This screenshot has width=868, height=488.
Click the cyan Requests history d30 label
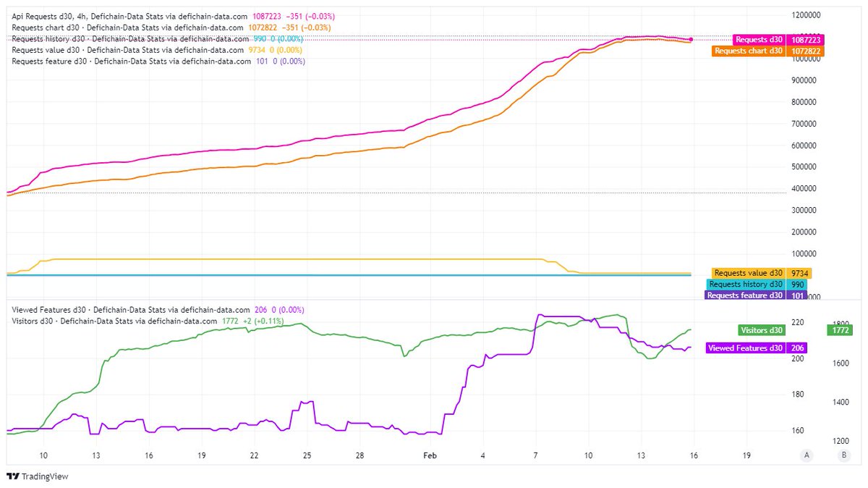(746, 285)
